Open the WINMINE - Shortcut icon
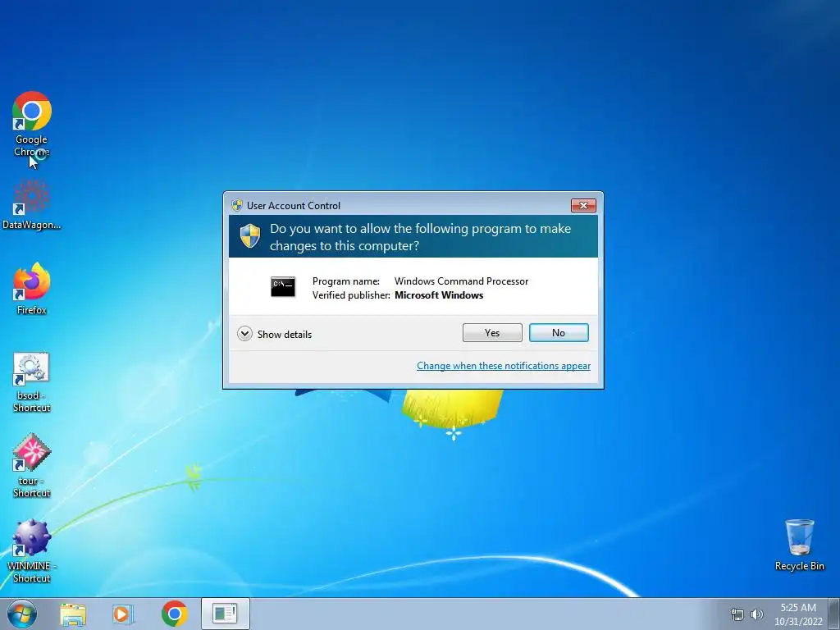Image resolution: width=840 pixels, height=630 pixels. [32, 550]
